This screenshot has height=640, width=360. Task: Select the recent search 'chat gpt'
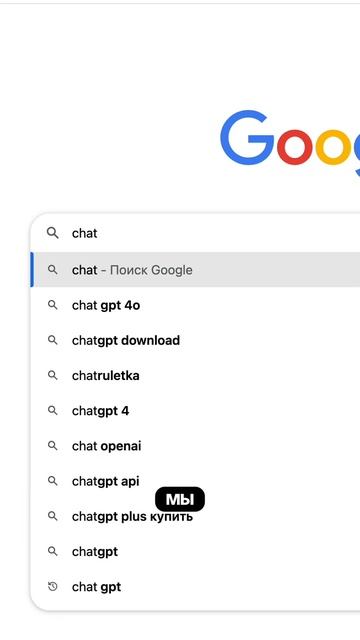pos(195,587)
